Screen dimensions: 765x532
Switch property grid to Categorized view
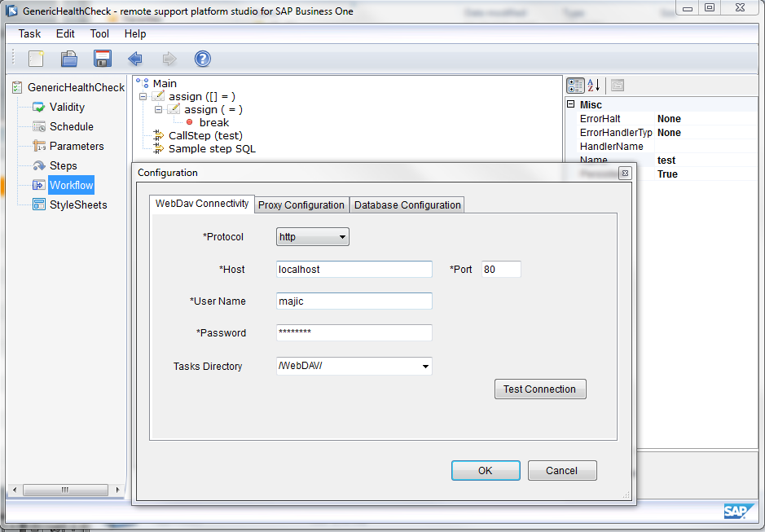pos(575,86)
